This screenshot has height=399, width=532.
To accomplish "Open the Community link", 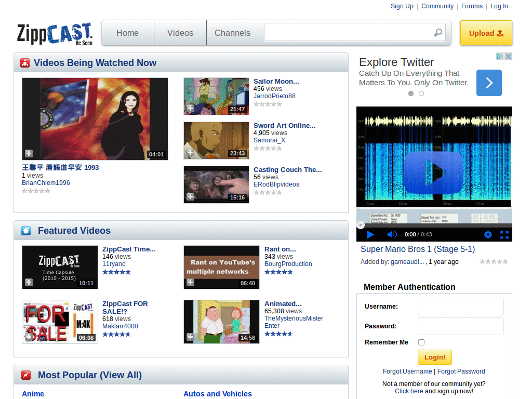I will 437,6.
